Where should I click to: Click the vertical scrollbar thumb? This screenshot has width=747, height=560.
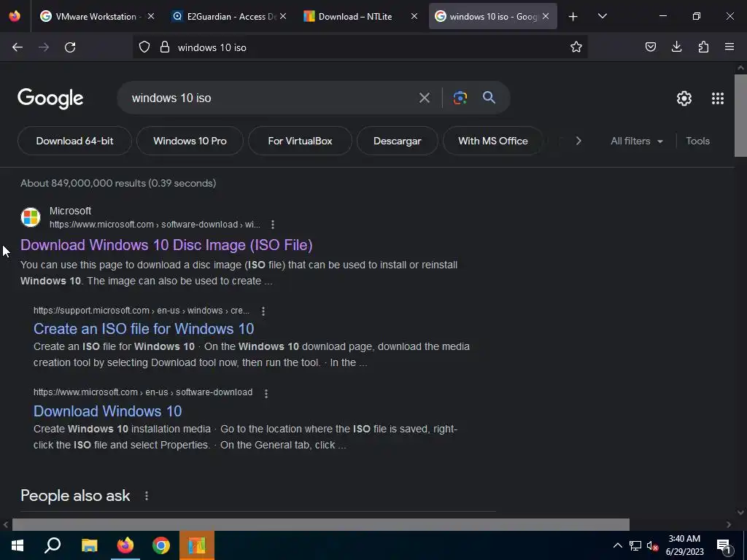[x=740, y=116]
